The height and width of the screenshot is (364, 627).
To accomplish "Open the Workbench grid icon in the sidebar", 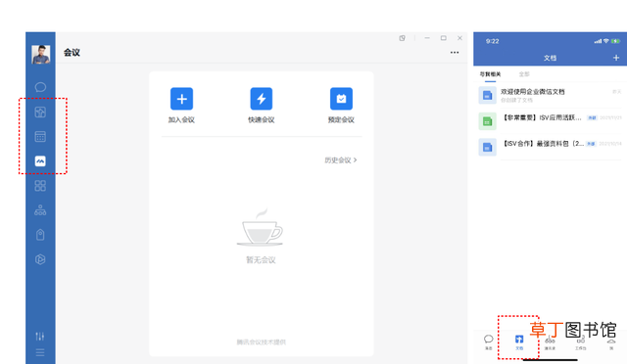I will [40, 186].
